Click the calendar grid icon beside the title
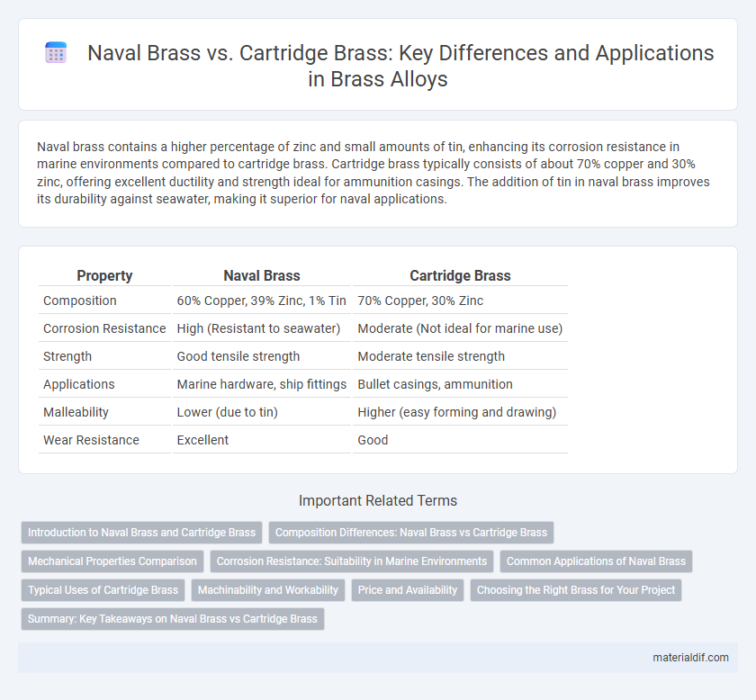 click(x=56, y=52)
